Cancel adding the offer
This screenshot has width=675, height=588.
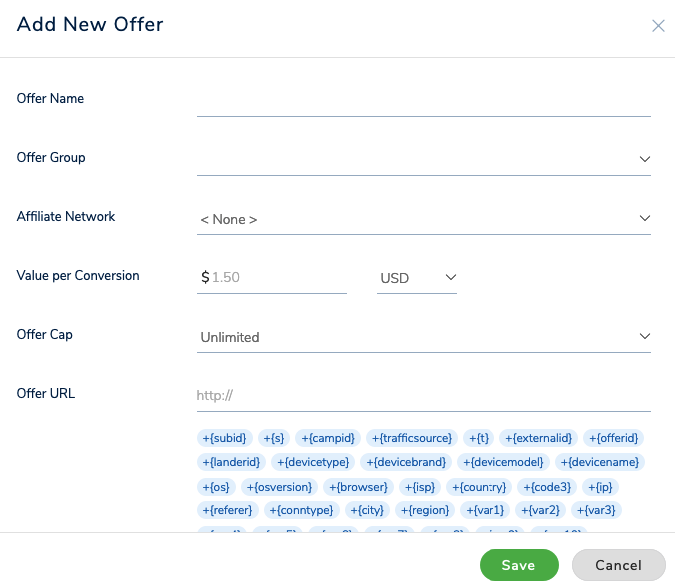click(619, 565)
